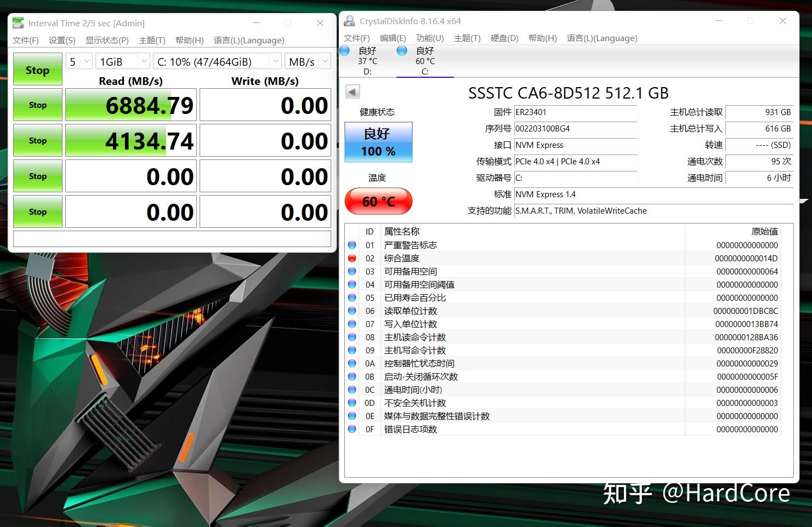Click status dot for 媒体与数据完整性错误计数 row
The height and width of the screenshot is (527, 812).
click(x=352, y=416)
